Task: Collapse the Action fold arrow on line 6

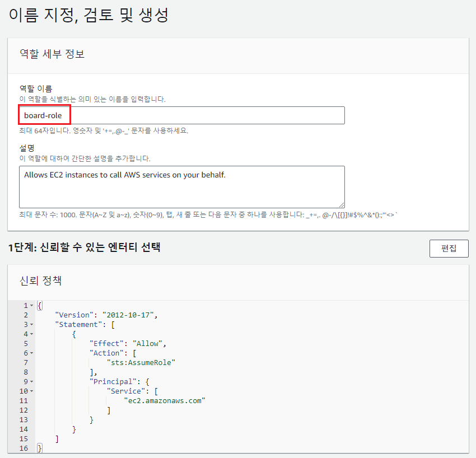Action: 31,353
